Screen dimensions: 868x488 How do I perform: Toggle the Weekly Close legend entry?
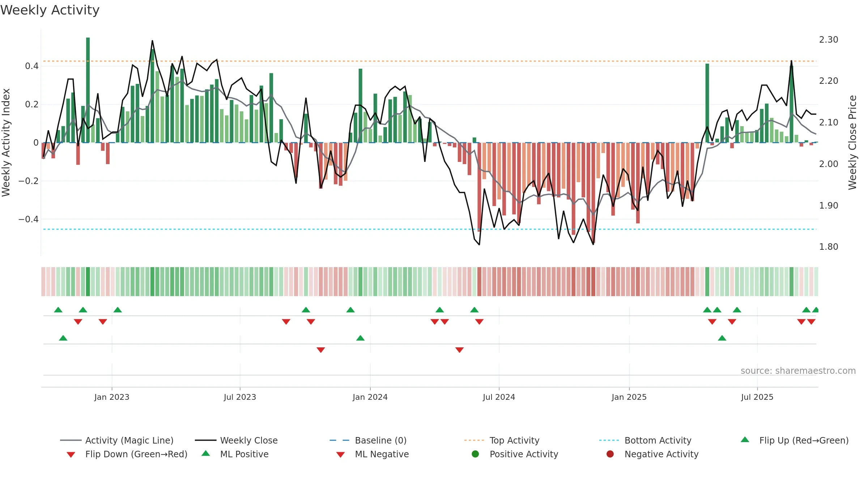point(236,440)
